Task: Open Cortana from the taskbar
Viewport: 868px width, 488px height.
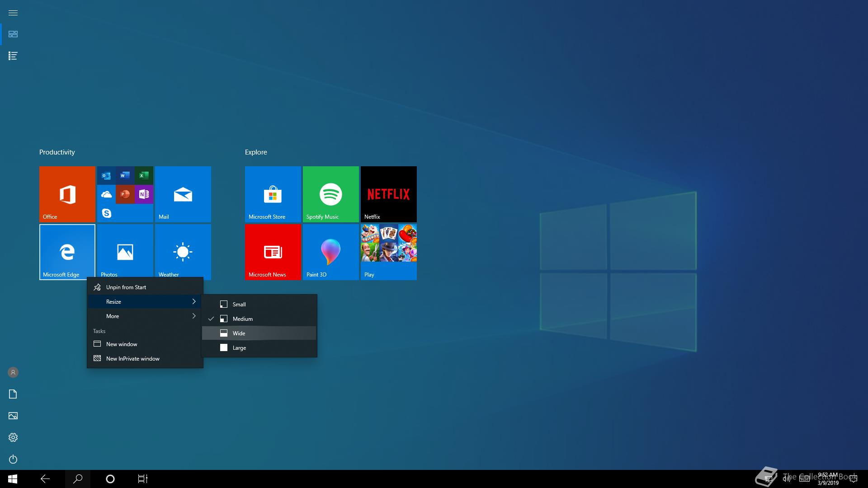Action: 110,479
